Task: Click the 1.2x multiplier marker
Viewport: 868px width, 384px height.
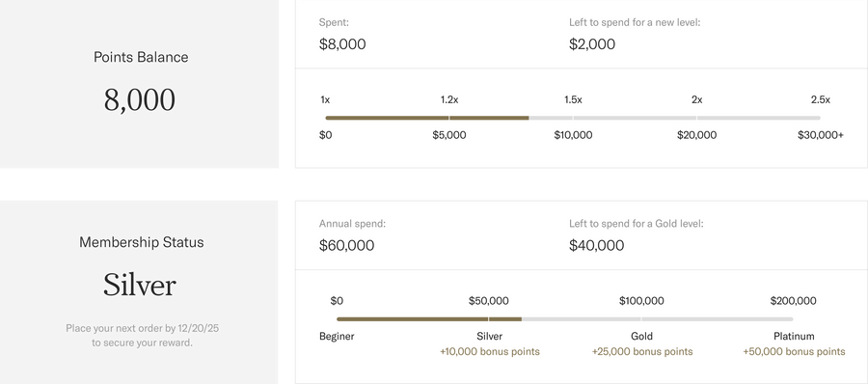Action: tap(448, 100)
